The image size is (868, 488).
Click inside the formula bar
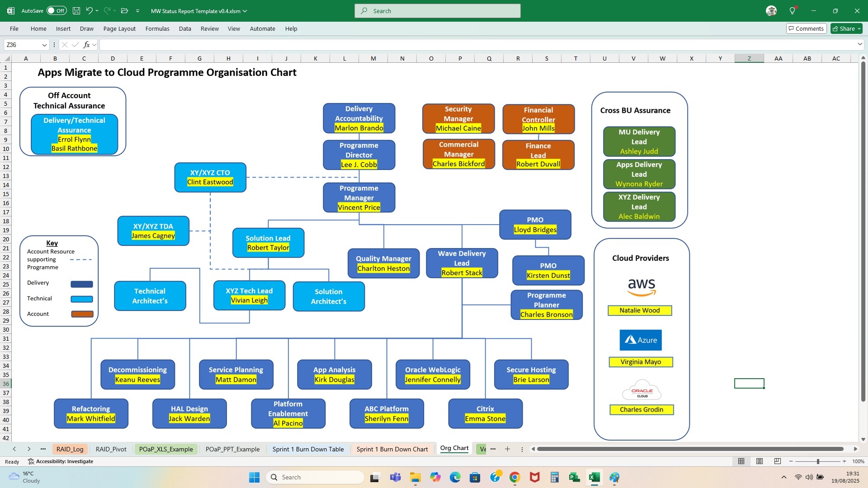[x=316, y=44]
